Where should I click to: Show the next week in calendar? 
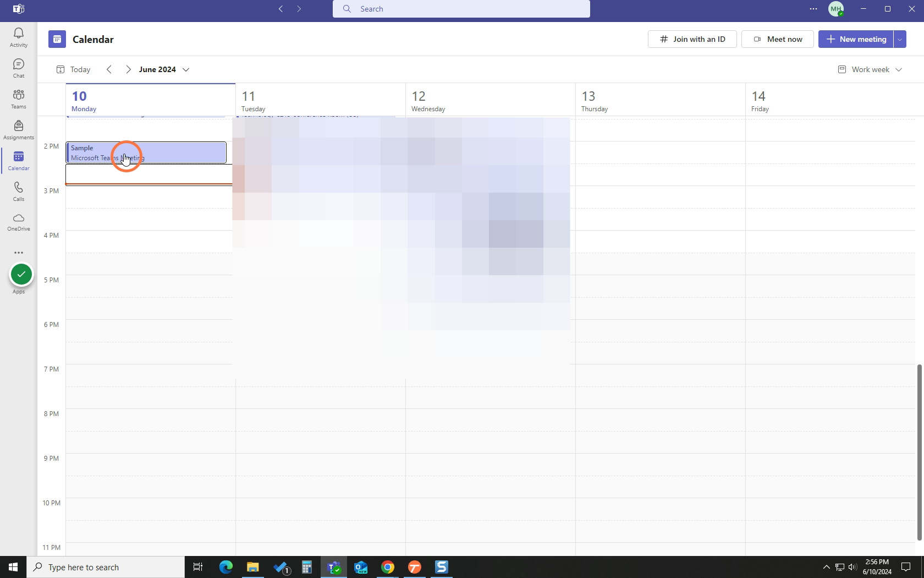pyautogui.click(x=128, y=69)
